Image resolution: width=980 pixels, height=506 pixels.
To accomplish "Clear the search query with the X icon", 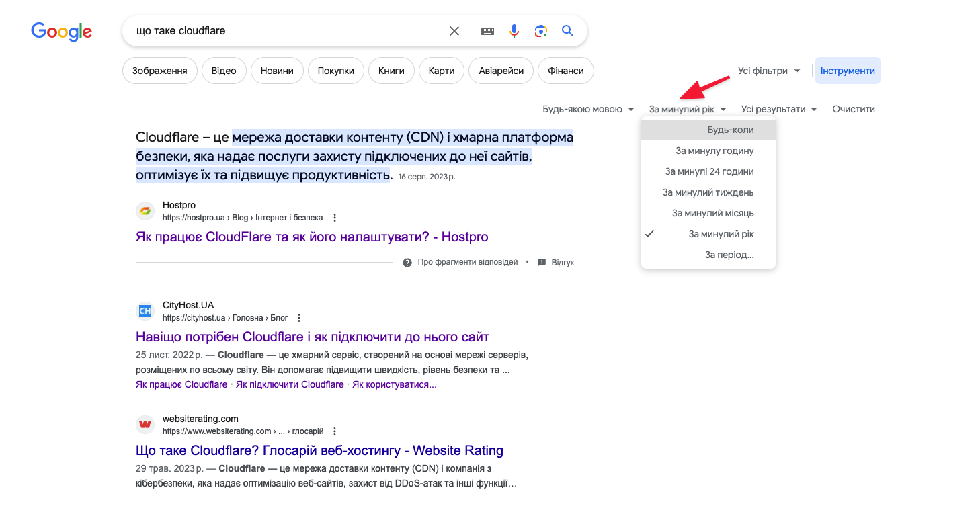I will (x=454, y=31).
